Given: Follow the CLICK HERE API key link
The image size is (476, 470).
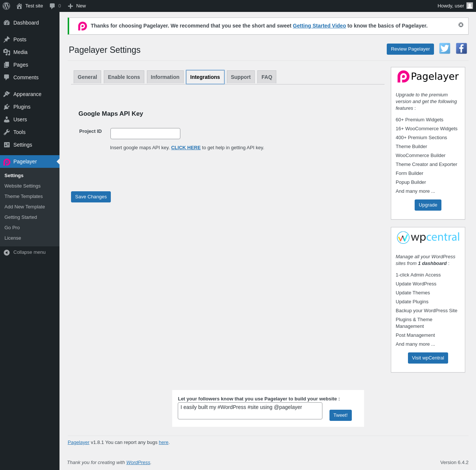Looking at the screenshot, I should [x=186, y=148].
